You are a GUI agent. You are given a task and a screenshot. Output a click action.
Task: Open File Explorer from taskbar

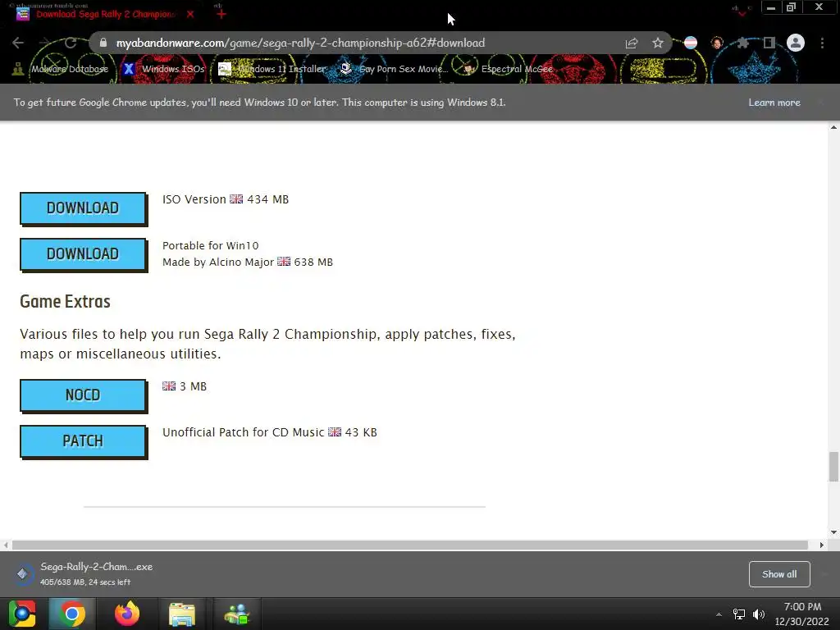[x=182, y=614]
